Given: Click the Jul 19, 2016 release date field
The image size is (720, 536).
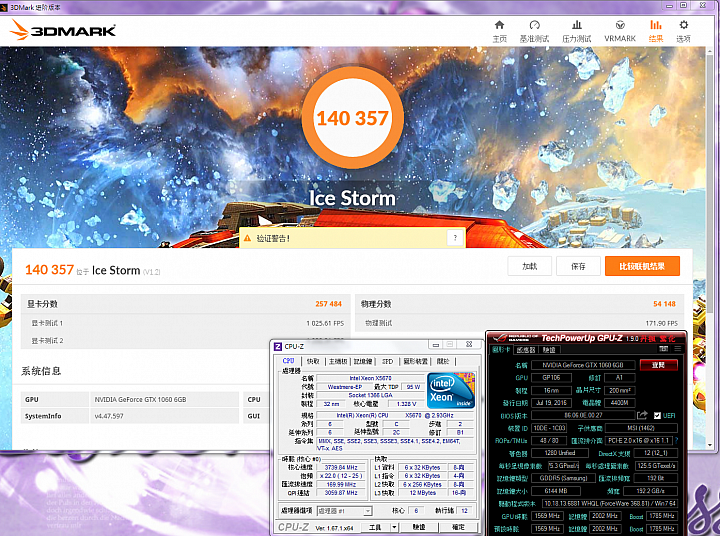Looking at the screenshot, I should pos(551,403).
